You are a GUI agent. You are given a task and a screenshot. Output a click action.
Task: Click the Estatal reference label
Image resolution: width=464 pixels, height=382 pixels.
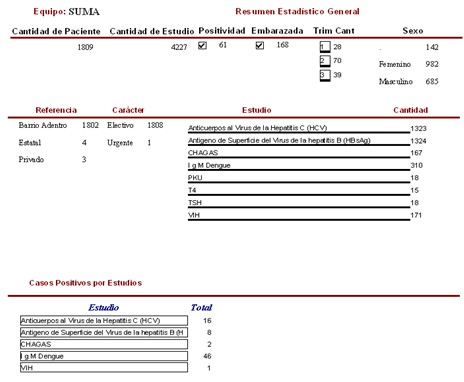(x=30, y=143)
